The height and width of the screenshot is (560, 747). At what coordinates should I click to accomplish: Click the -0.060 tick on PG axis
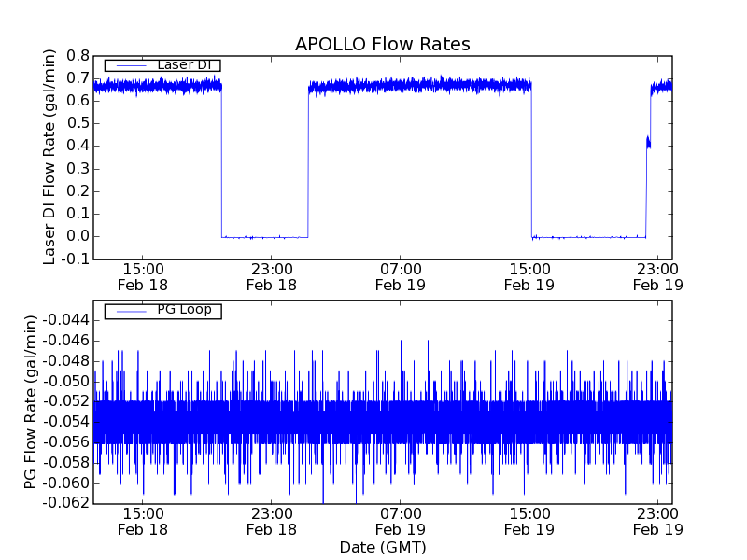coord(65,483)
